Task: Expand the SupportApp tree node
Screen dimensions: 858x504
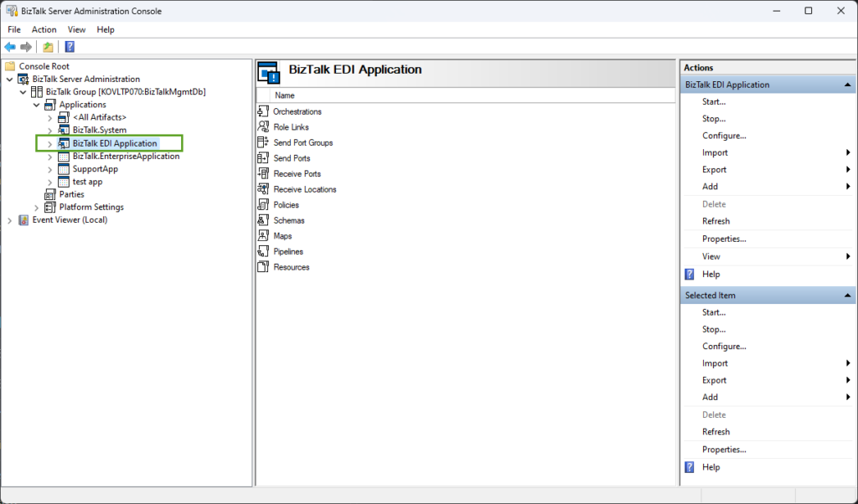Action: tap(49, 168)
